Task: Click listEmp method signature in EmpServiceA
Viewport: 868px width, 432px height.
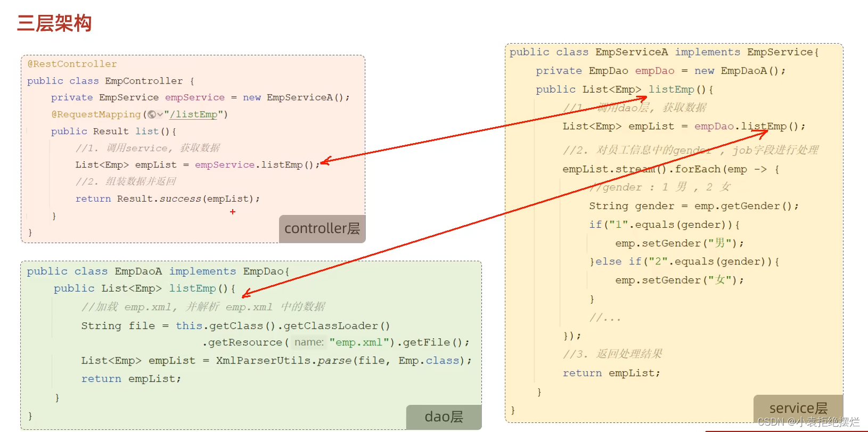Action: tap(625, 89)
